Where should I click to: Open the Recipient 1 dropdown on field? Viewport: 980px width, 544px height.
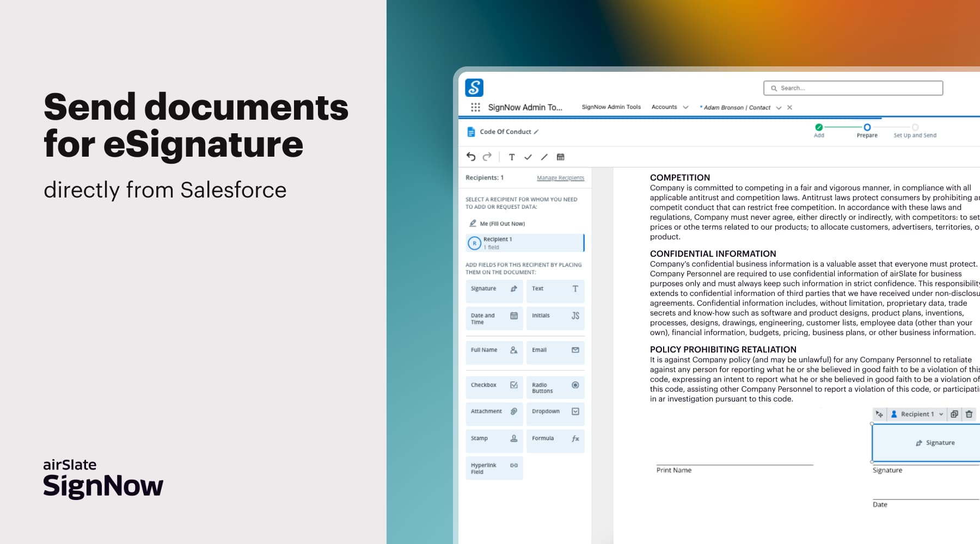pos(917,414)
